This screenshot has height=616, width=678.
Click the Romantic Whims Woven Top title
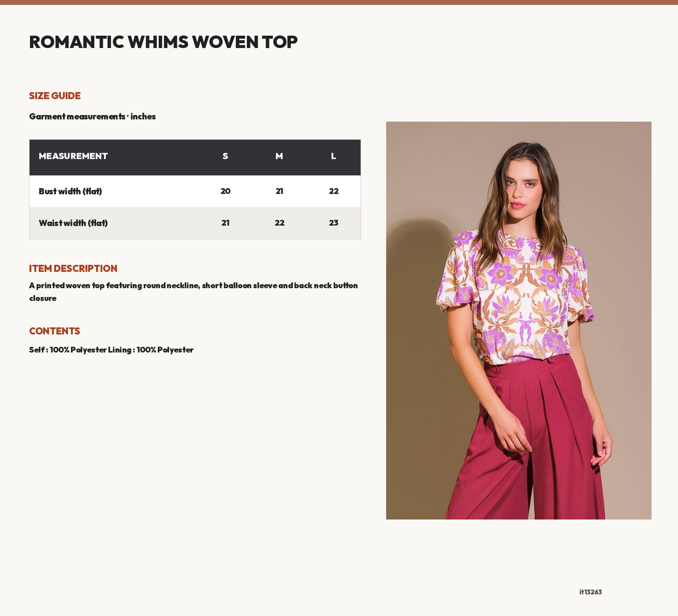pyautogui.click(x=163, y=42)
